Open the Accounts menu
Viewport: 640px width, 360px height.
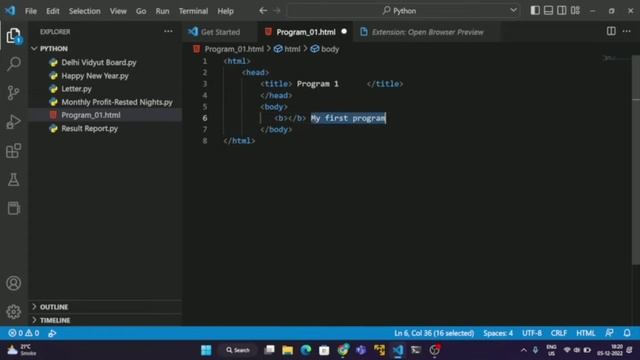click(x=13, y=283)
